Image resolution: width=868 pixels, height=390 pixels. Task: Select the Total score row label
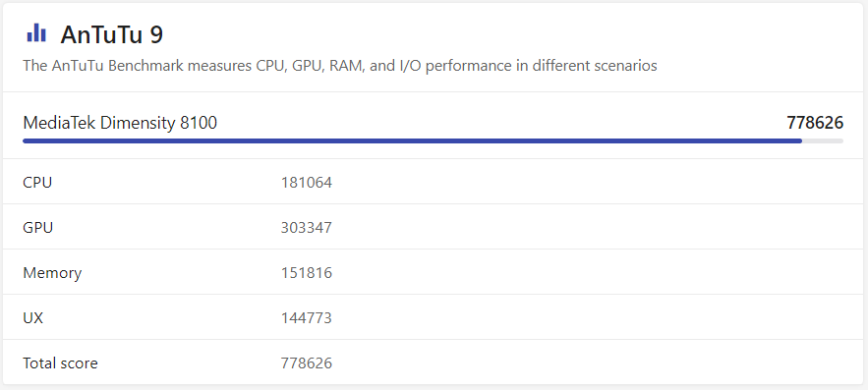tap(60, 363)
